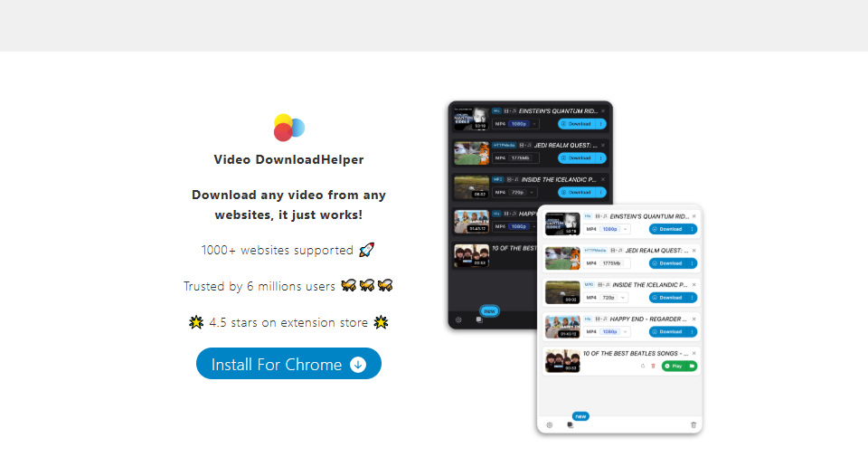Open Beatles thumbnail in light panel
This screenshot has height=467, width=868.
562,361
